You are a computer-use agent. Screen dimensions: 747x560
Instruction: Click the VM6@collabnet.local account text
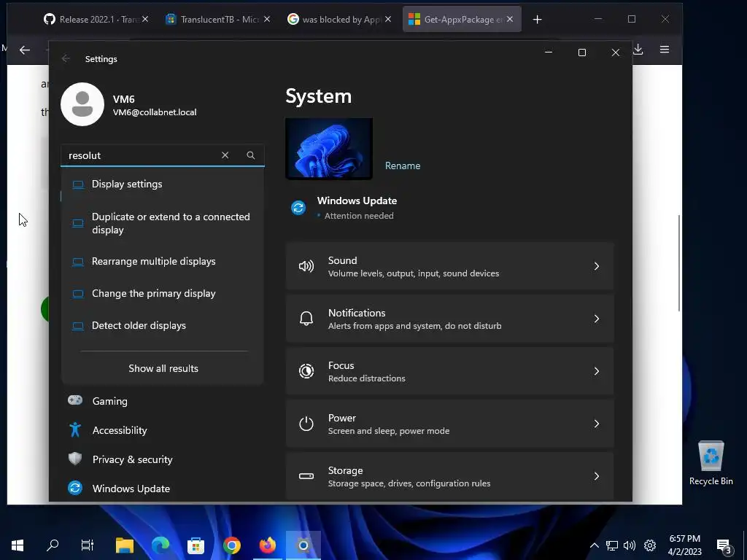coord(155,112)
